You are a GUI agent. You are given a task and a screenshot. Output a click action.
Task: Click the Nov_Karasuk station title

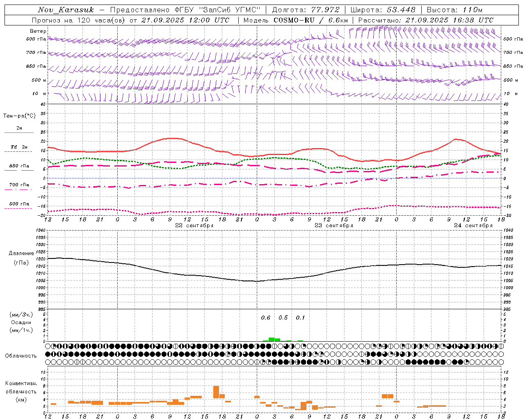66,10
